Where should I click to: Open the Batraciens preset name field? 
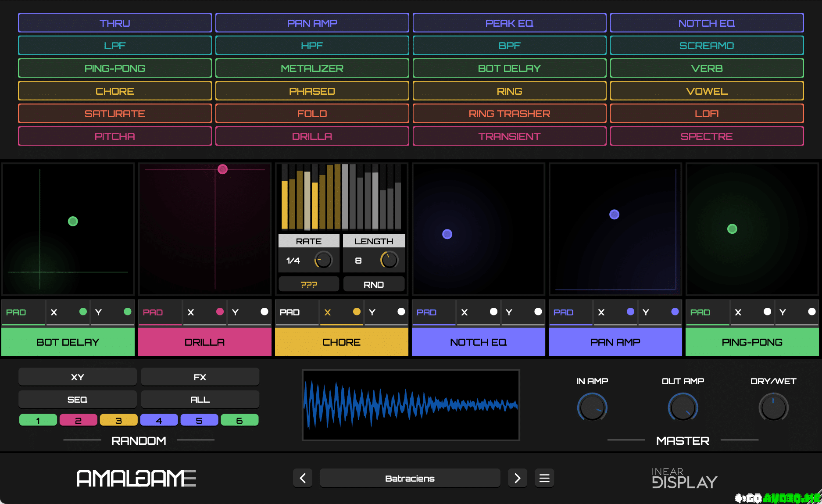pos(410,478)
